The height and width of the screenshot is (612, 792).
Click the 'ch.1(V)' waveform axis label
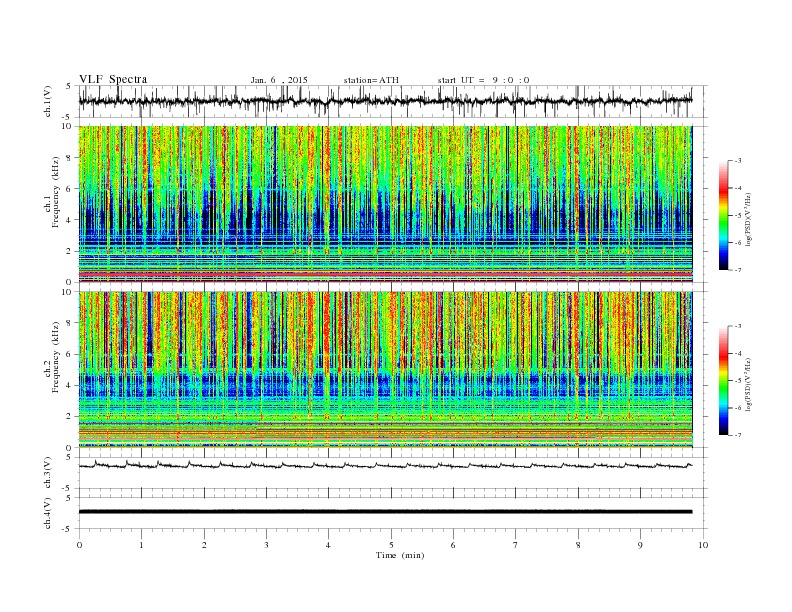click(x=48, y=101)
